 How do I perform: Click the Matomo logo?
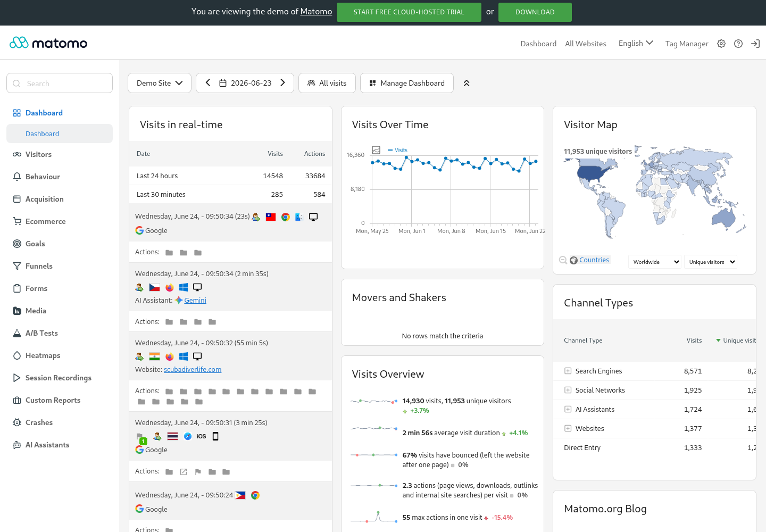48,43
